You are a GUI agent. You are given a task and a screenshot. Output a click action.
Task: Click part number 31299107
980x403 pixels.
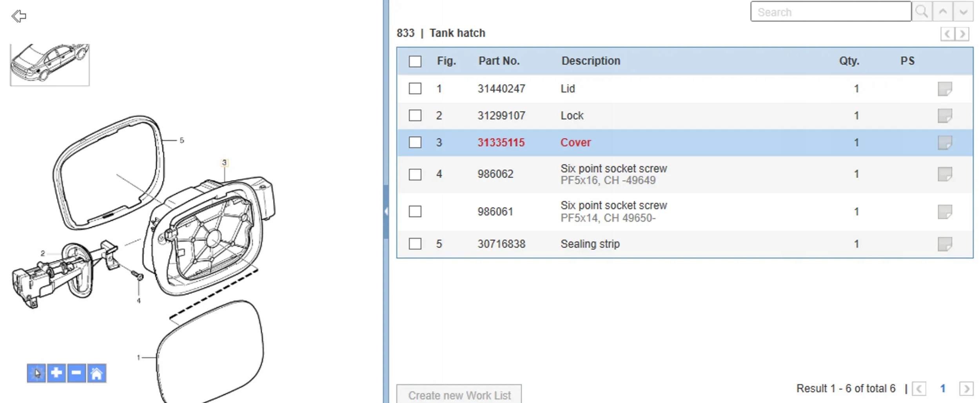click(x=501, y=116)
